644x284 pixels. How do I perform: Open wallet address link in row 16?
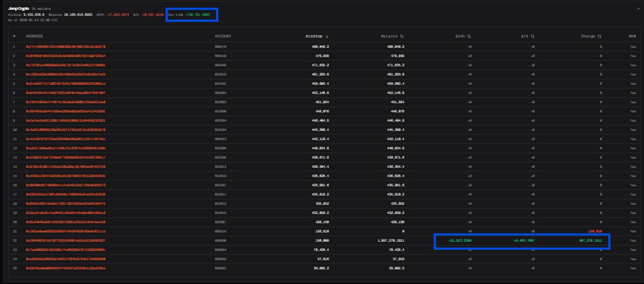[x=66, y=185]
